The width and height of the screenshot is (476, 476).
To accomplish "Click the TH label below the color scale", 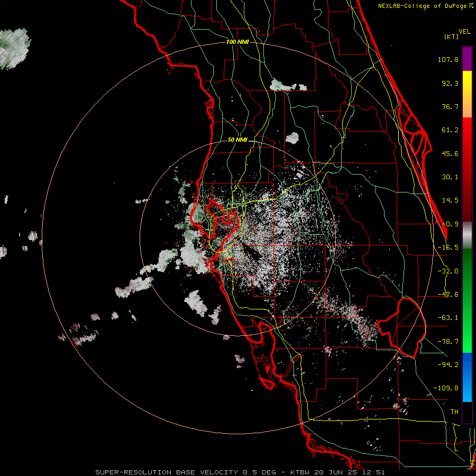I will 454,411.
